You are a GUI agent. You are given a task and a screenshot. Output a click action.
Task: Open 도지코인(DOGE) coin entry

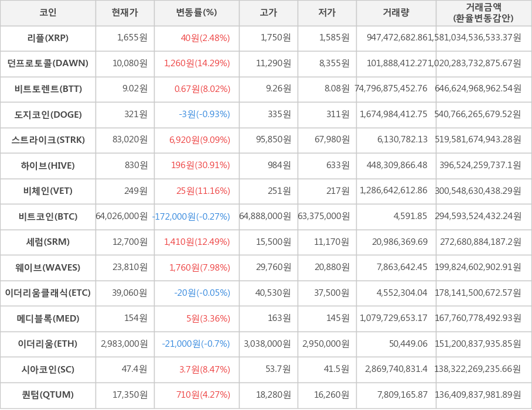(47, 114)
